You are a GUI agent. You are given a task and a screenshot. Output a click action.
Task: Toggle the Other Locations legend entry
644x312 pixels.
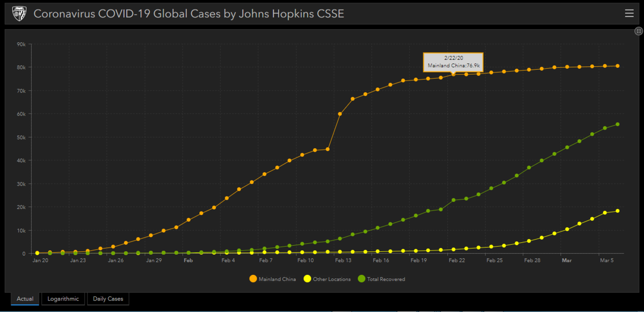(327, 279)
